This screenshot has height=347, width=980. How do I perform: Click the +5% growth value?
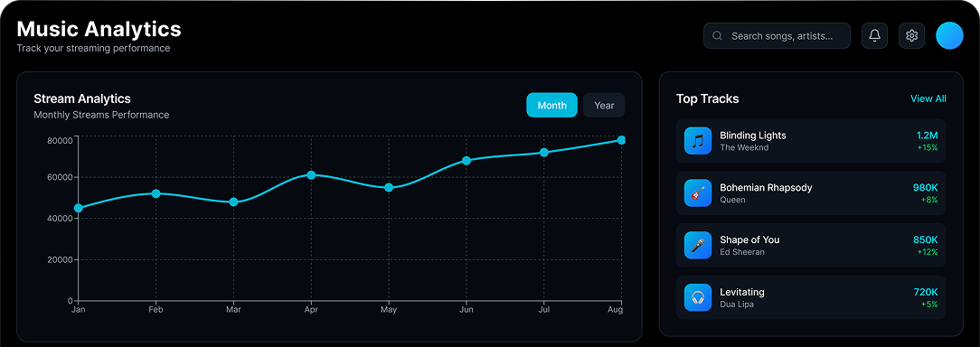929,305
